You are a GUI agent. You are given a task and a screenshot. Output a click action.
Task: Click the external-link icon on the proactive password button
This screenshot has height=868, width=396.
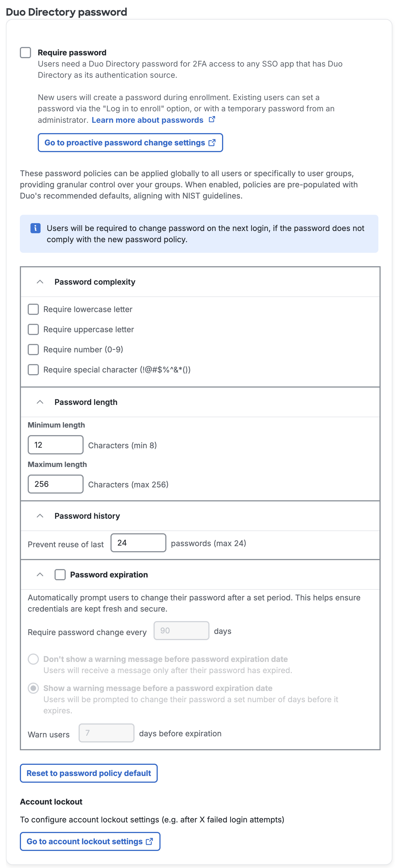coord(212,143)
